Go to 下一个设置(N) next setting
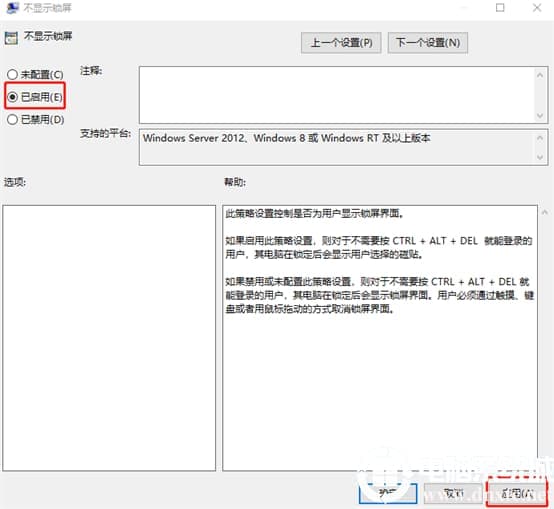Screen dimensions: 554x509 click(428, 43)
